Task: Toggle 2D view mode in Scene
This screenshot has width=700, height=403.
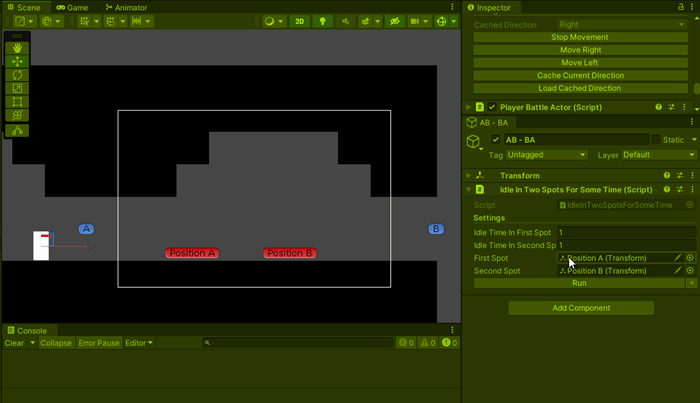Action: tap(299, 21)
